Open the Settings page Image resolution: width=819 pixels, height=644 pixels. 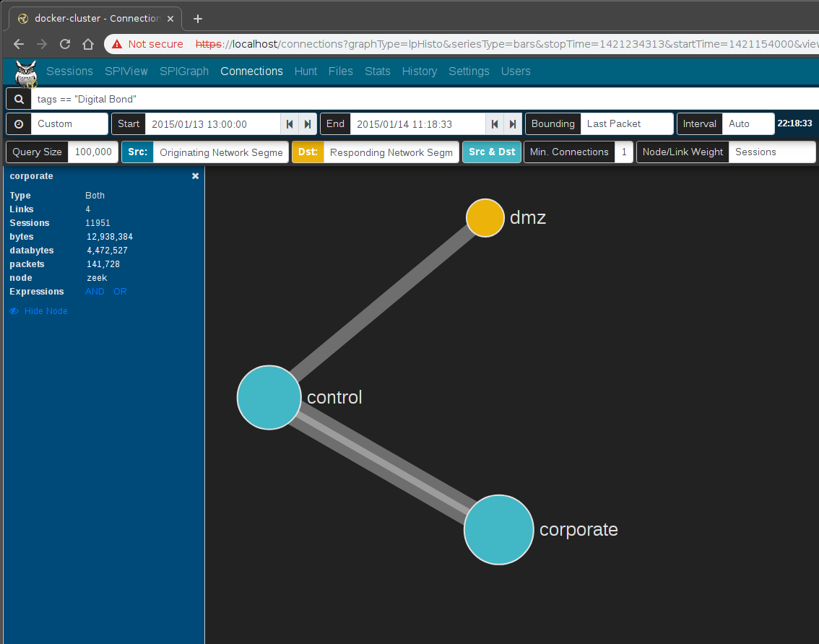pyautogui.click(x=469, y=71)
